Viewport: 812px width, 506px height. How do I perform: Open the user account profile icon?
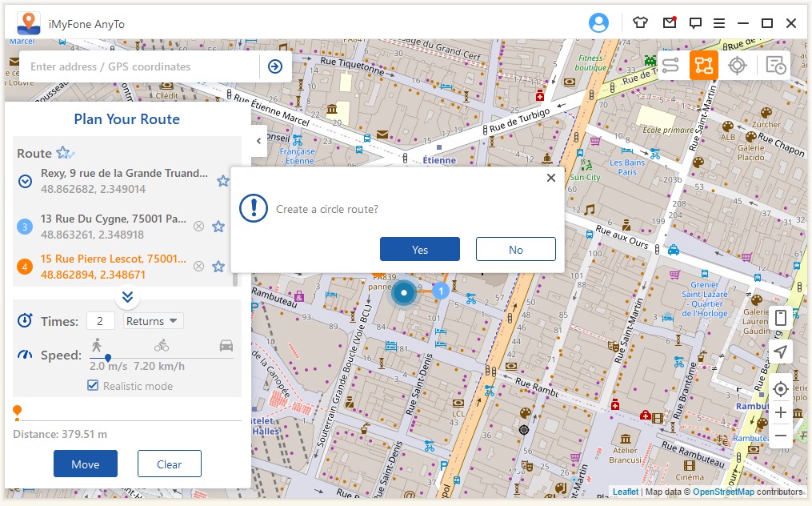click(598, 23)
